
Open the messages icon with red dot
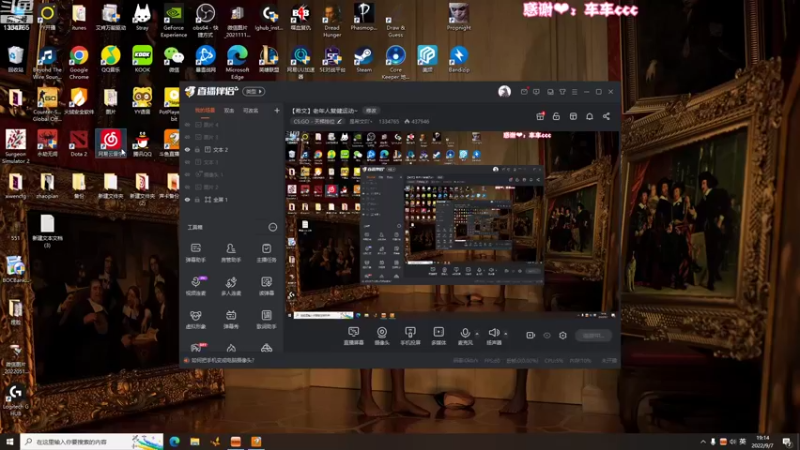point(524,92)
